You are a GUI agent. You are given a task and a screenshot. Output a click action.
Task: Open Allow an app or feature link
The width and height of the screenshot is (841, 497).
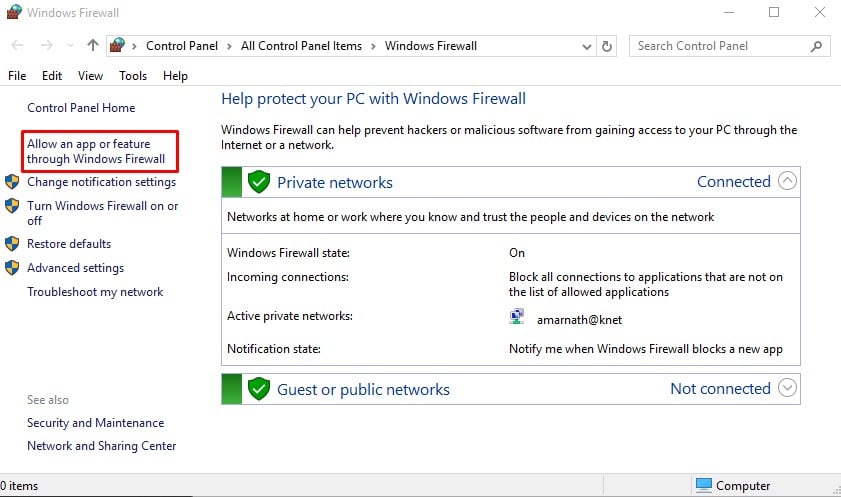[96, 151]
